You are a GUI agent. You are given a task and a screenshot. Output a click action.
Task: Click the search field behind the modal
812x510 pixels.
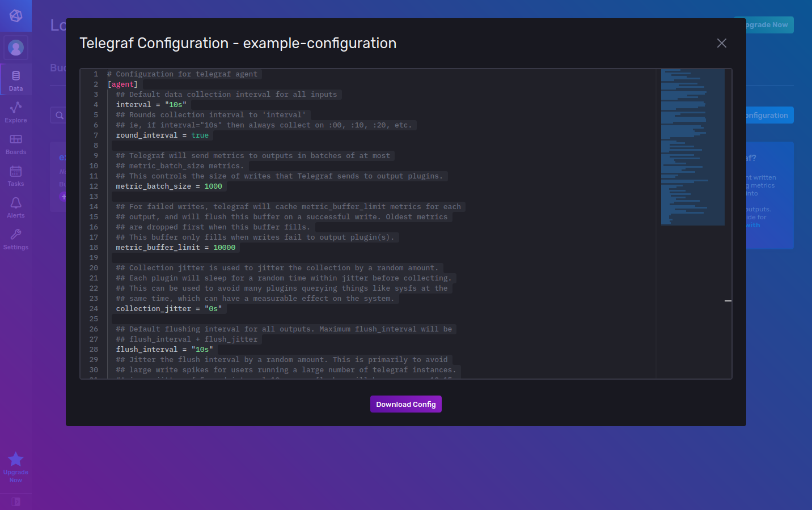coord(60,115)
